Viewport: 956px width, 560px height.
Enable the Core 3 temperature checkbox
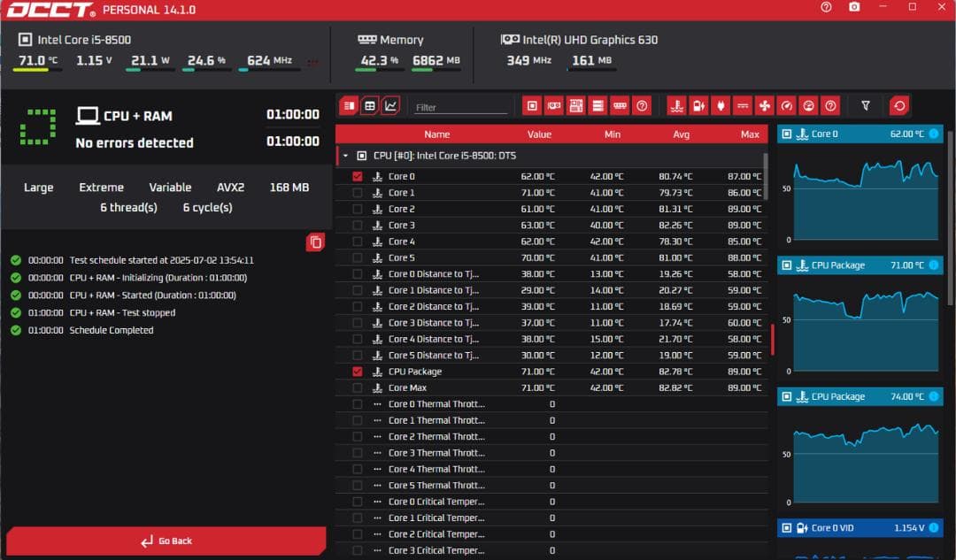click(x=358, y=226)
